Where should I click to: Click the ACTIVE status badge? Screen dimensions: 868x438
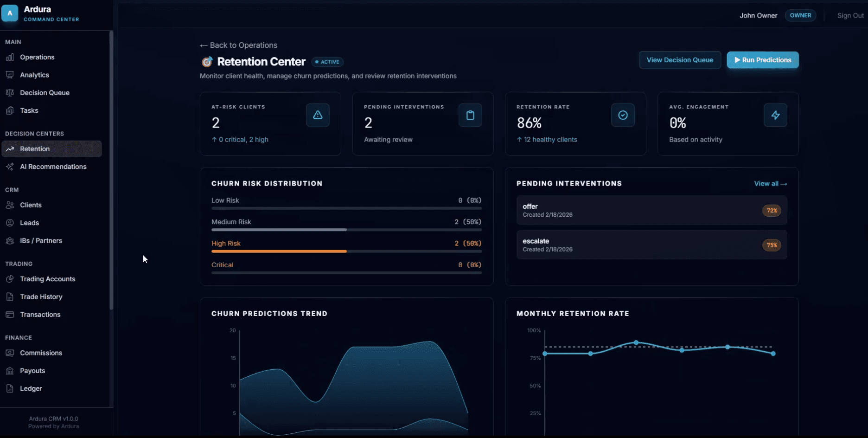pyautogui.click(x=327, y=62)
